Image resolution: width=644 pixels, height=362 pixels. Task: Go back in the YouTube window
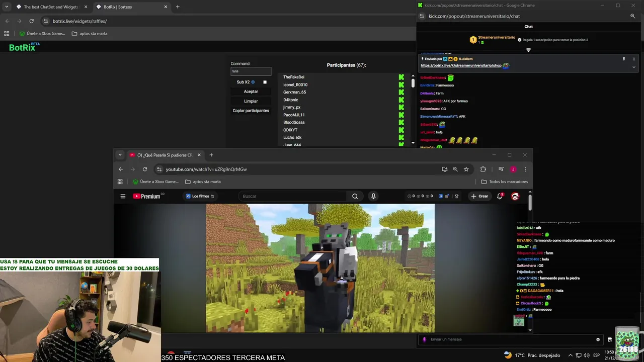[x=121, y=169]
